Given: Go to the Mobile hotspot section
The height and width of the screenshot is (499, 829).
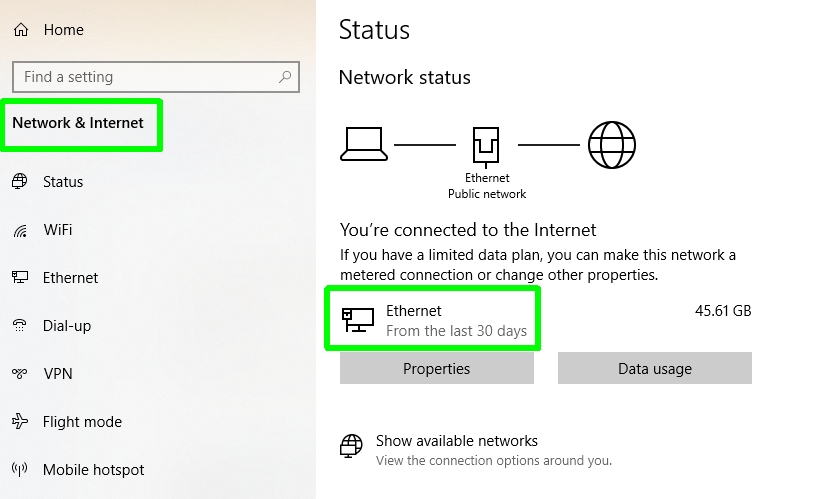Looking at the screenshot, I should (93, 470).
